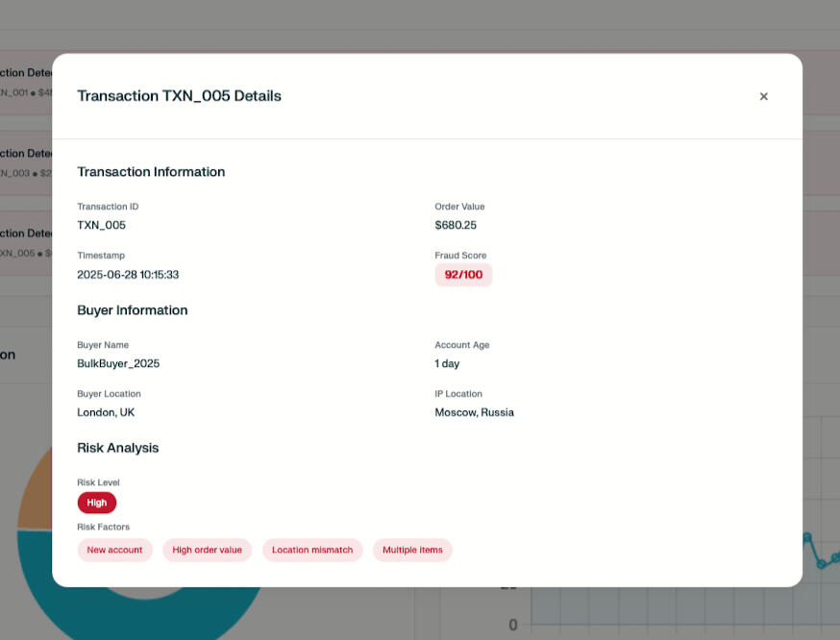Viewport: 840px width, 640px height.
Task: Click the 92/100 fraud score badge
Action: (463, 275)
